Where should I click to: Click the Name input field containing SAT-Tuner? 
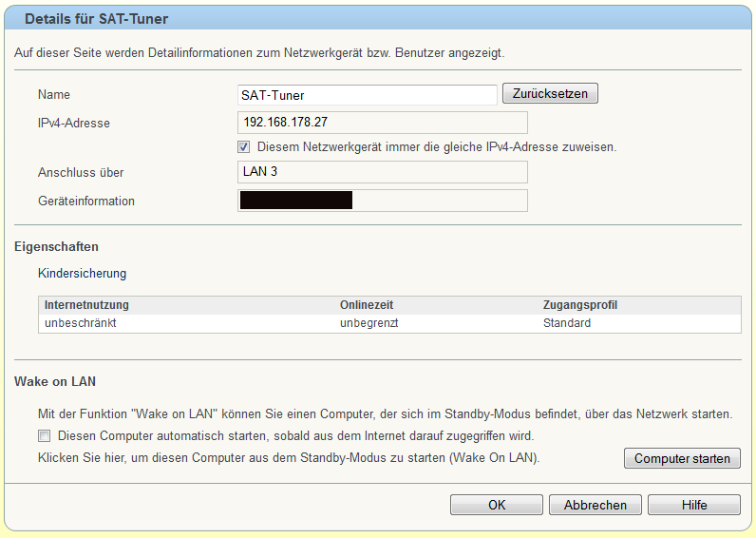[367, 95]
